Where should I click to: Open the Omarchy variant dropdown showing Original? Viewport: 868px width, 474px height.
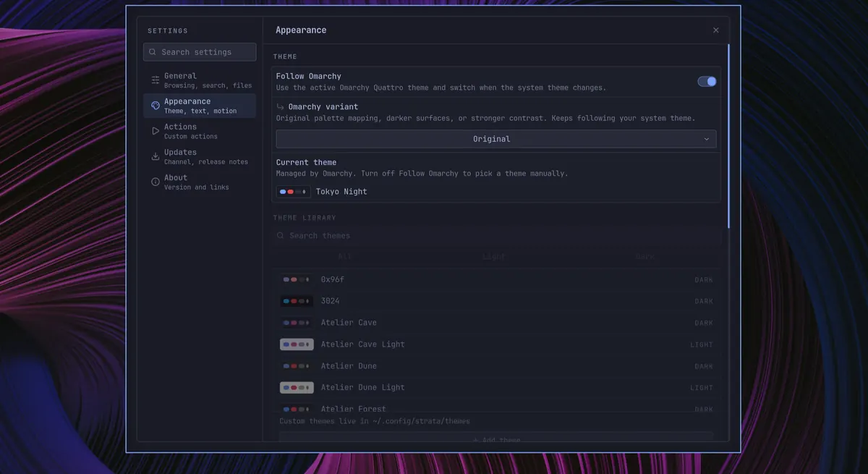pos(496,139)
